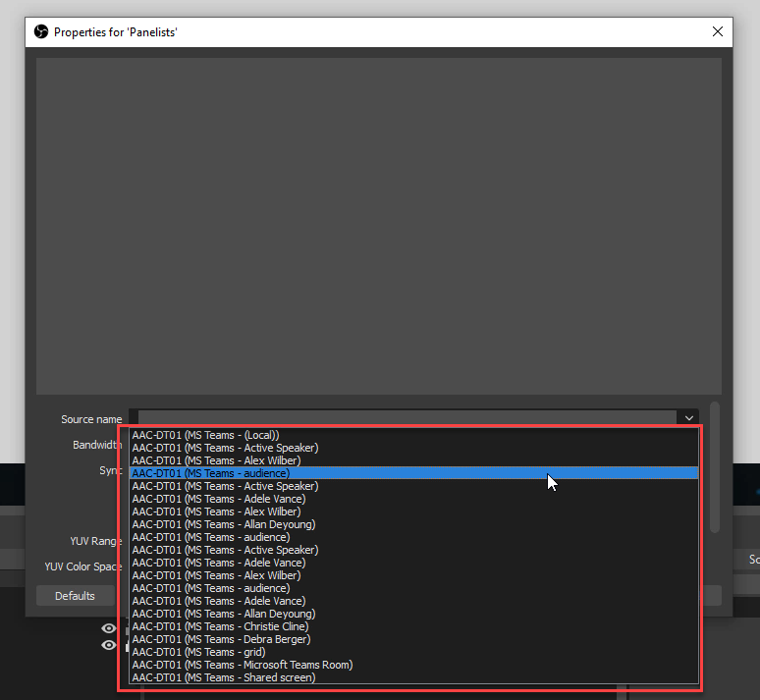This screenshot has height=700, width=760.
Task: Select the 'MS Teams - (Local)' entry
Action: click(414, 435)
